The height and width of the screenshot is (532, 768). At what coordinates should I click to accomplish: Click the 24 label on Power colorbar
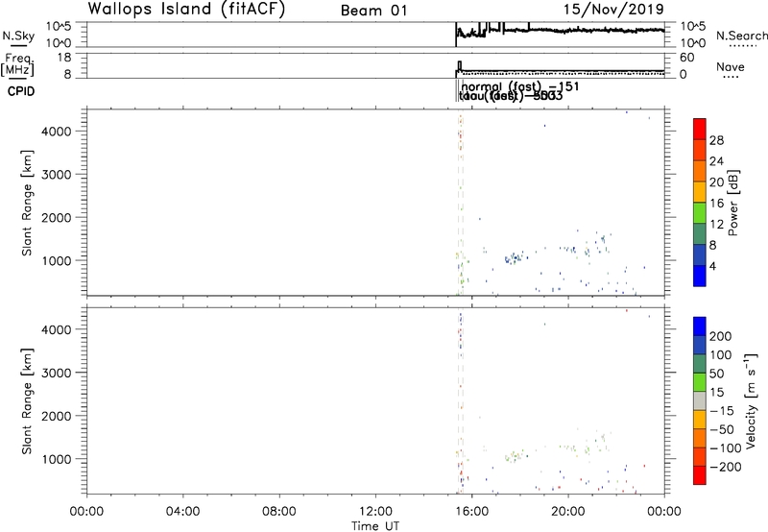coord(716,161)
